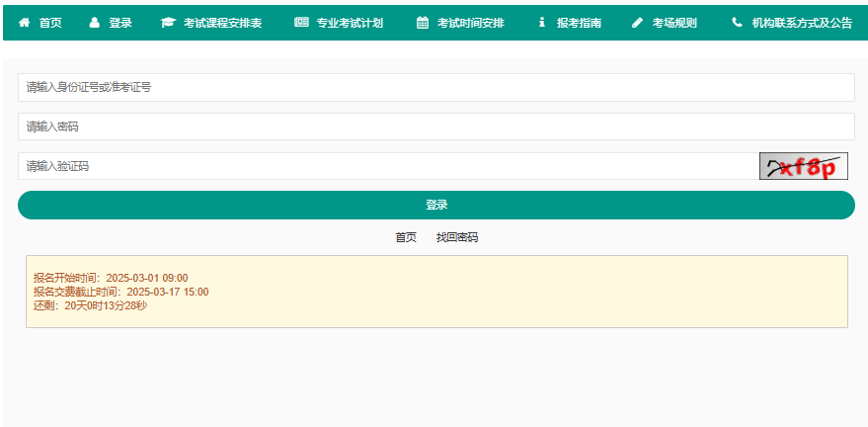Go to the 专业考试计划 menu text
Image resolution: width=868 pixels, height=427 pixels.
point(350,23)
